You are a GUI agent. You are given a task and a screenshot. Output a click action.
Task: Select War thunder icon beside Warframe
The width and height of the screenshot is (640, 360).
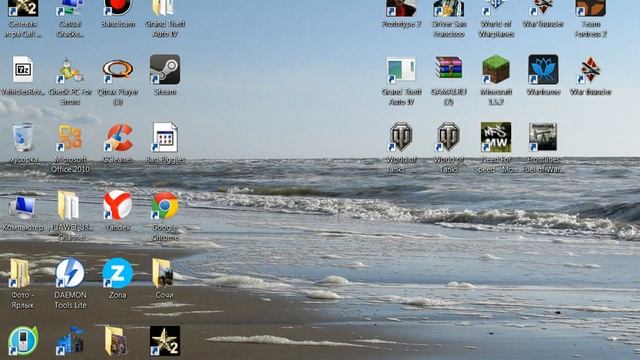tap(591, 70)
